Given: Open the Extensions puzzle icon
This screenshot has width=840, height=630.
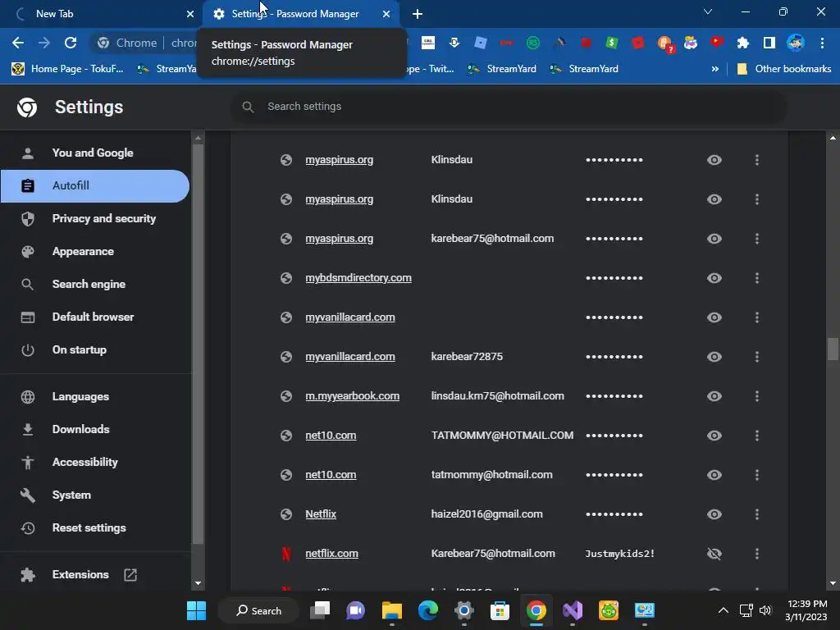Looking at the screenshot, I should pos(742,43).
